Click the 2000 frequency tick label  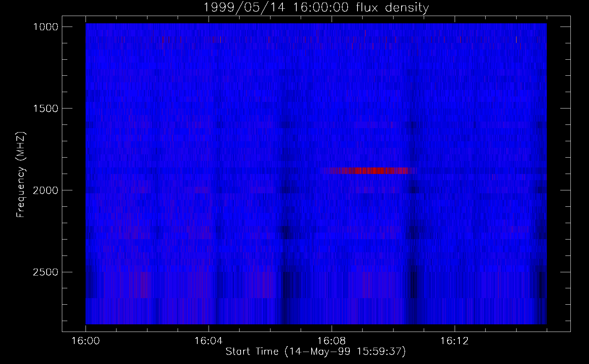point(45,190)
